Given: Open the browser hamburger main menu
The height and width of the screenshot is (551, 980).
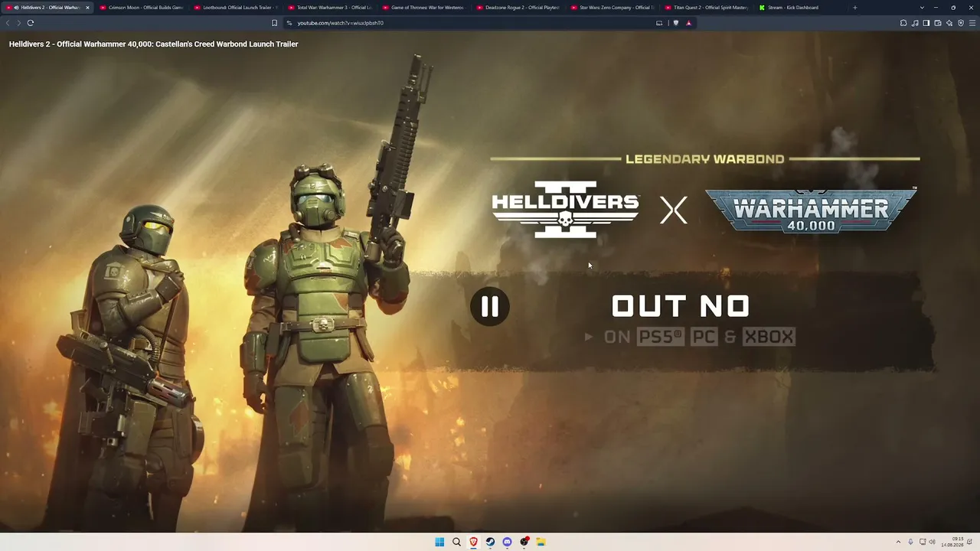Looking at the screenshot, I should [x=972, y=23].
